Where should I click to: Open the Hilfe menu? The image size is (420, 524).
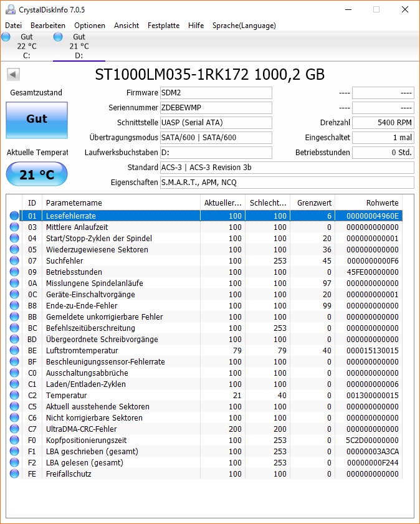point(196,26)
